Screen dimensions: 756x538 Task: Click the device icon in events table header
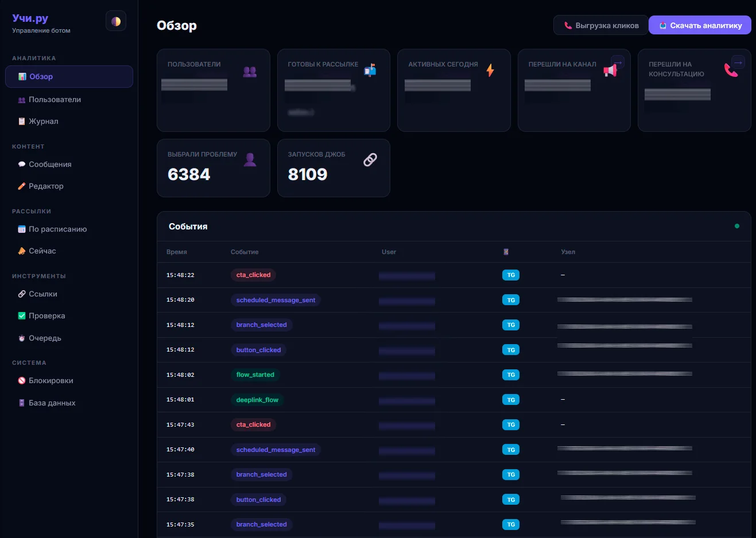pyautogui.click(x=506, y=252)
